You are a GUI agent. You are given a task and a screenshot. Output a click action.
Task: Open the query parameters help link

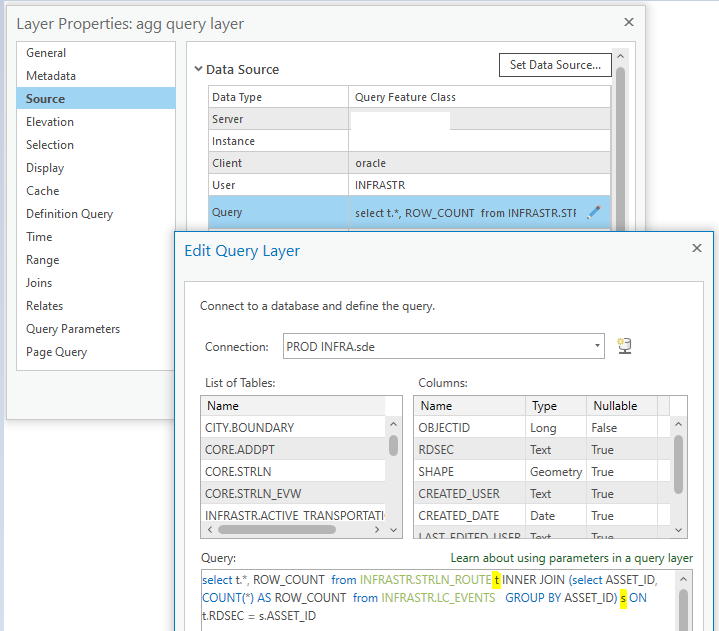(571, 558)
